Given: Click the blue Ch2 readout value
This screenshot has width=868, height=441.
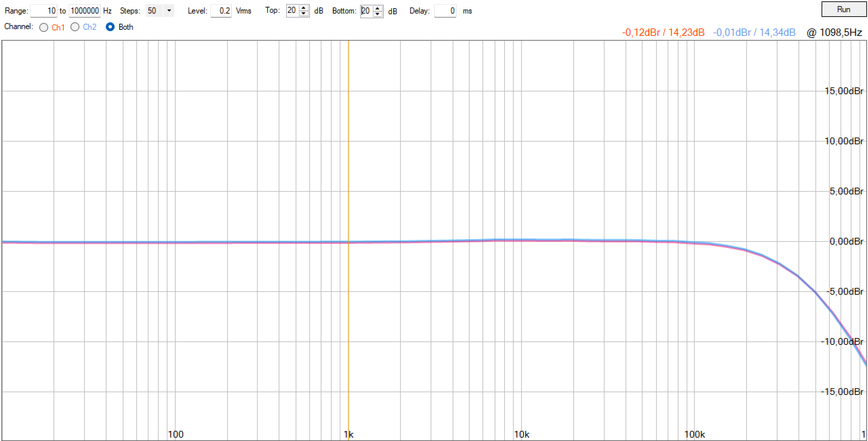Looking at the screenshot, I should (x=754, y=33).
